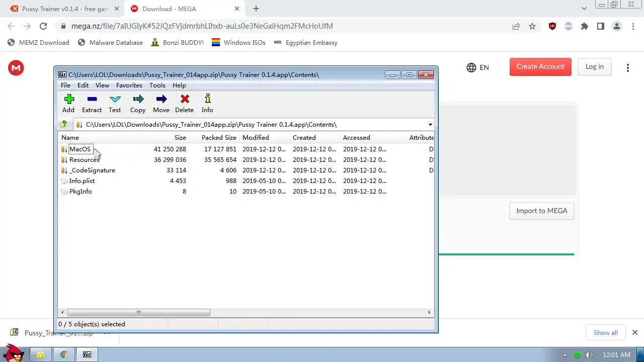Open the MEGA three-dot options menu
Screen dimensions: 644x362
point(627,67)
